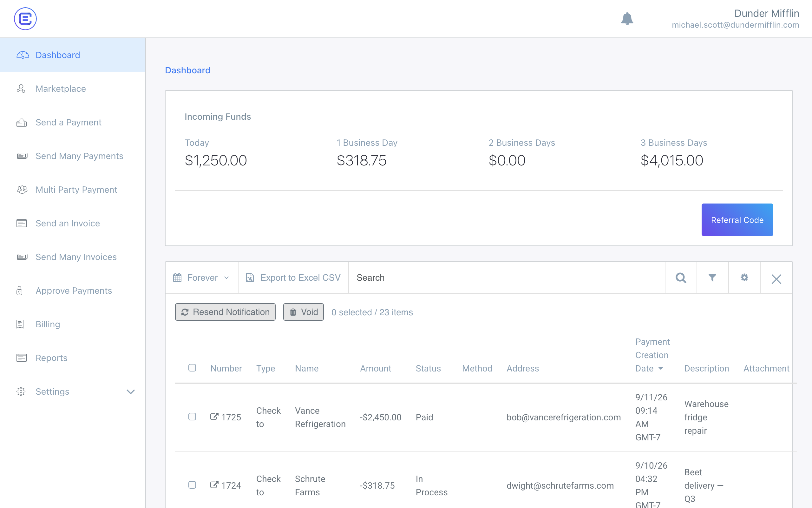
Task: Open Send a Payment menu item
Action: [73, 122]
